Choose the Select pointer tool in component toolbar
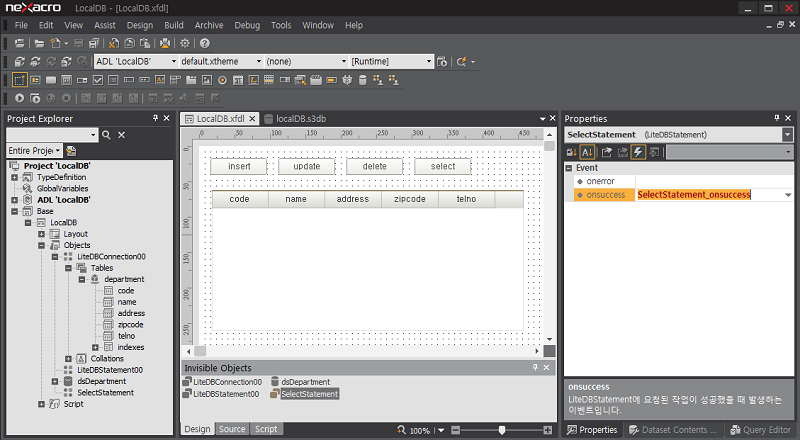The image size is (800, 440). [x=19, y=80]
